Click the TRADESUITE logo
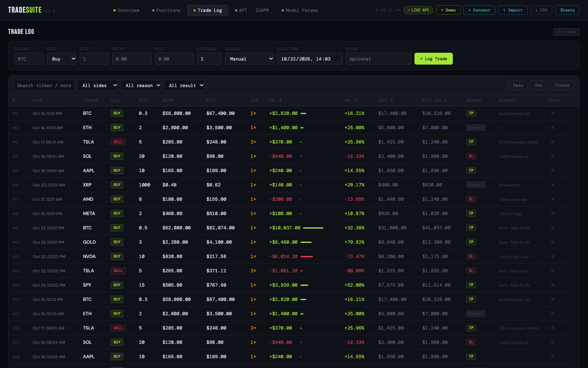Viewport: 588px width, 368px height. (x=25, y=10)
